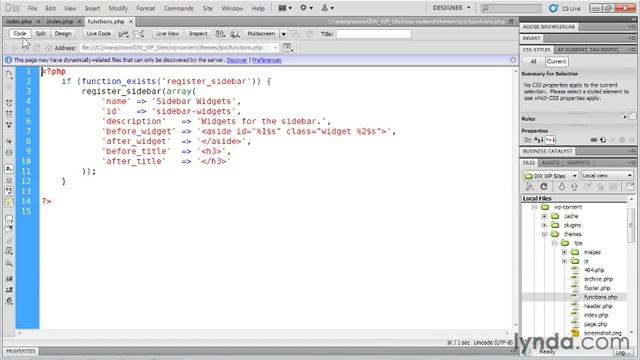Click the Live Code options icon
Image resolution: width=640 pixels, height=360 pixels.
pos(123,34)
